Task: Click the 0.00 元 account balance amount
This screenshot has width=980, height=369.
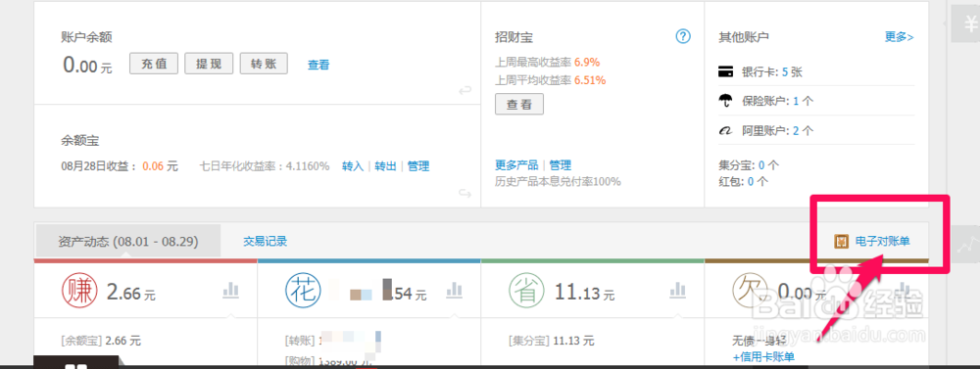Action: [x=87, y=65]
